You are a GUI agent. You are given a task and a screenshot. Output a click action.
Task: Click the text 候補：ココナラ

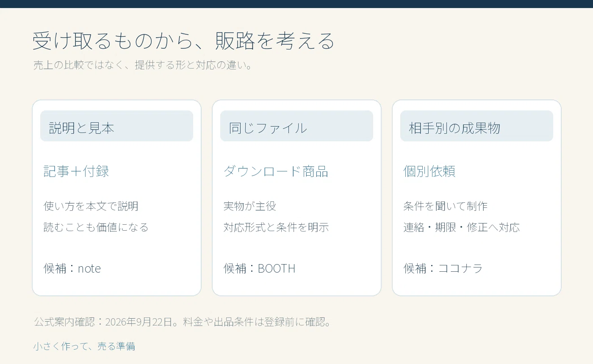pyautogui.click(x=443, y=268)
